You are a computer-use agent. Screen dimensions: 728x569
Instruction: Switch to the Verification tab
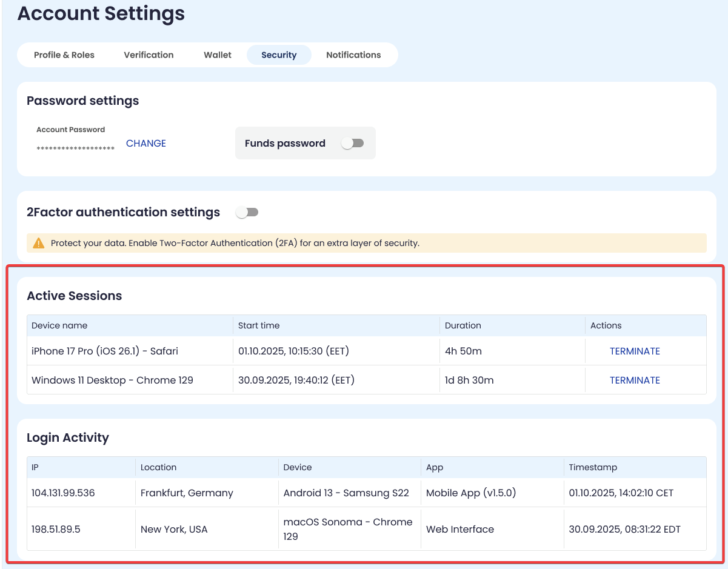[149, 55]
